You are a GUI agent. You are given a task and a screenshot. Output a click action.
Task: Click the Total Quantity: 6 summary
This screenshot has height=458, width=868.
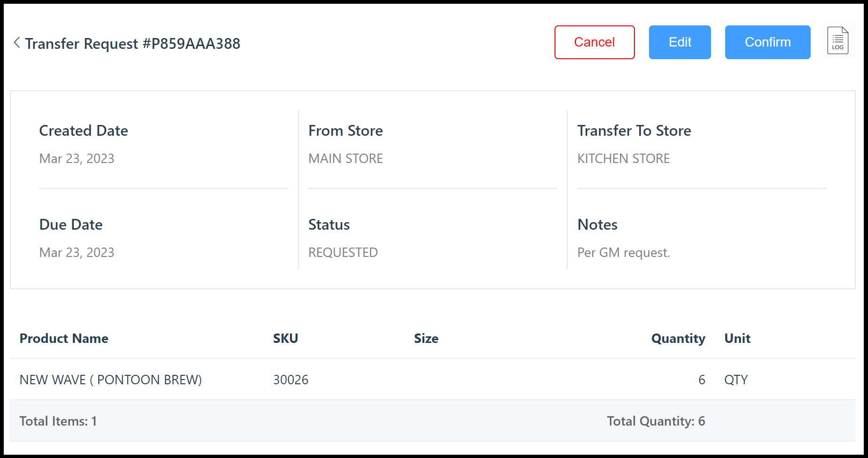click(656, 421)
